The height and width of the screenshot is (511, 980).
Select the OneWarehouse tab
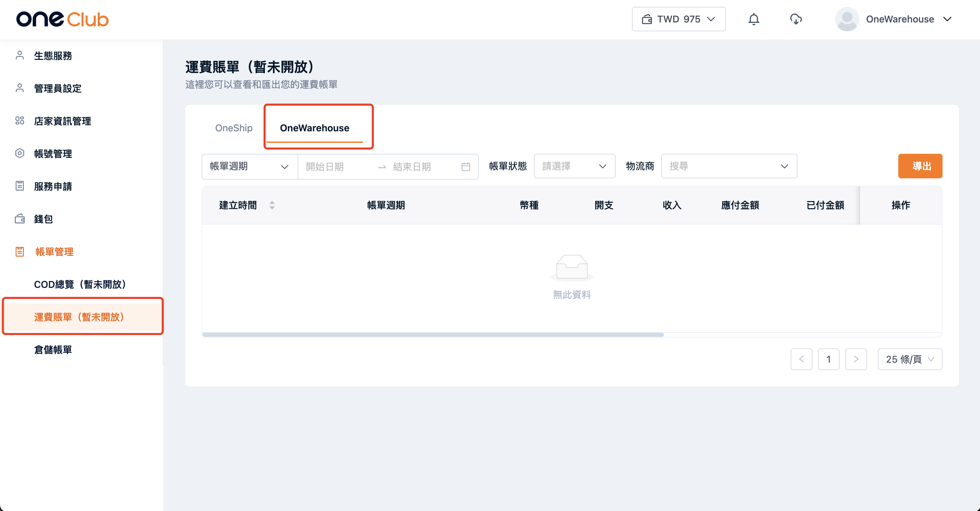314,128
